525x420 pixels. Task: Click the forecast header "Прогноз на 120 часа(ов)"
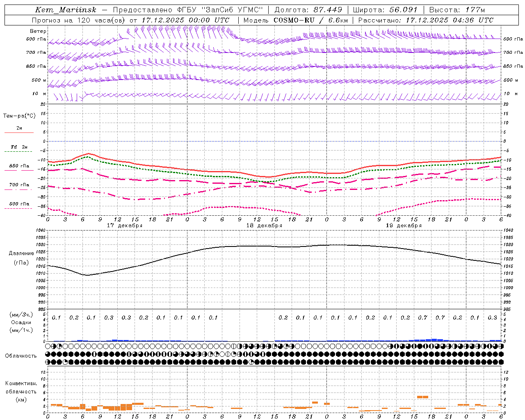(x=79, y=20)
